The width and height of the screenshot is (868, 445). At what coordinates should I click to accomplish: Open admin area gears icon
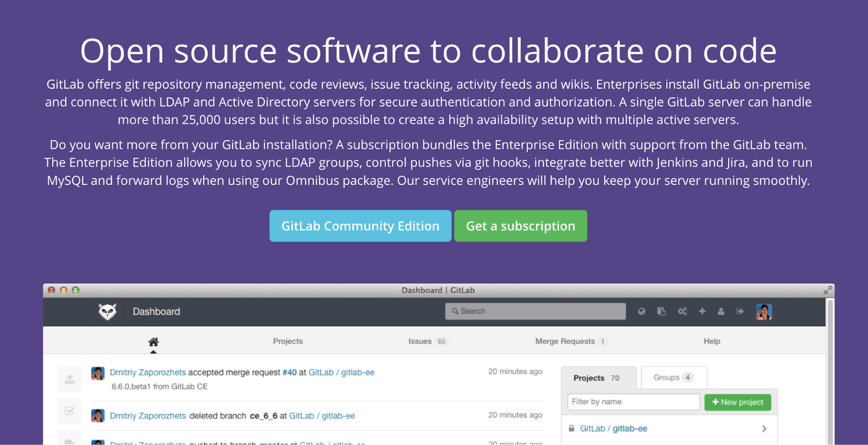coord(682,311)
